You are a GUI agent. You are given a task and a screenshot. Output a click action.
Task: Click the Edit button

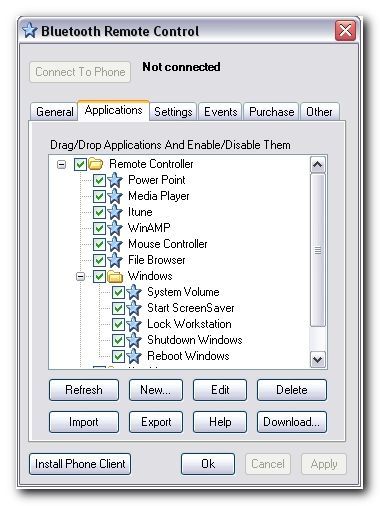[220, 390]
